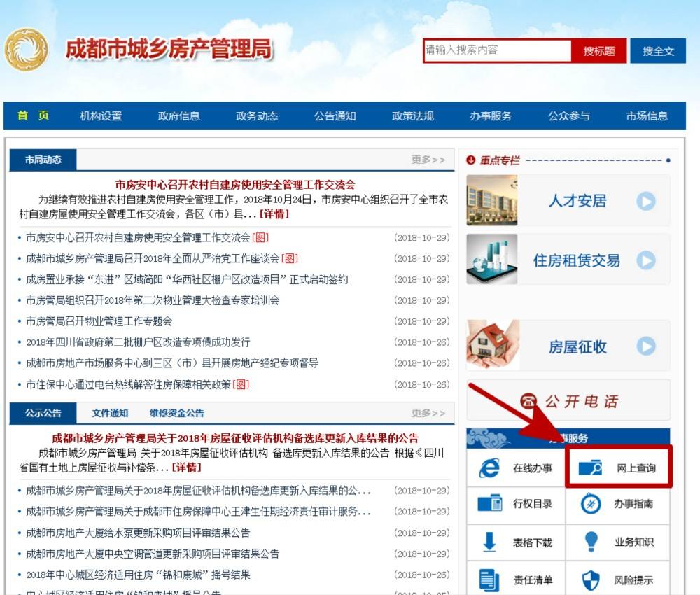700x595 pixels.
Task: Click 公开电话 banner text
Action: (x=581, y=401)
